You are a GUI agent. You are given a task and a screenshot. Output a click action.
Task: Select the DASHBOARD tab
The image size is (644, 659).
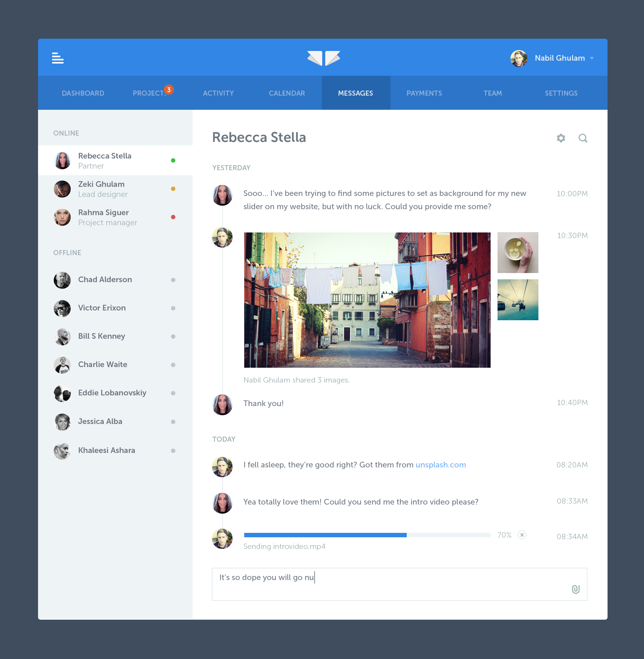pyautogui.click(x=83, y=93)
